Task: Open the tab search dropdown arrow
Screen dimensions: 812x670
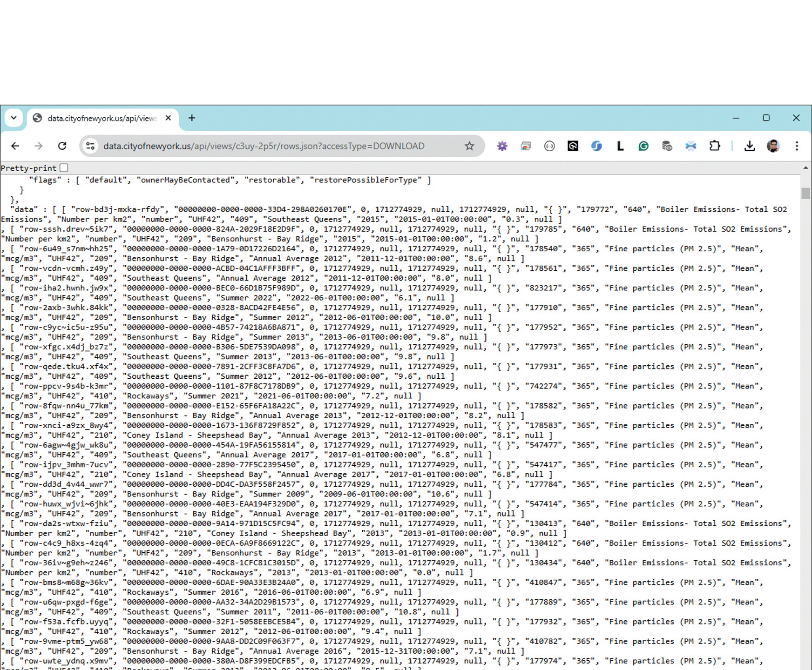Action: [x=14, y=118]
